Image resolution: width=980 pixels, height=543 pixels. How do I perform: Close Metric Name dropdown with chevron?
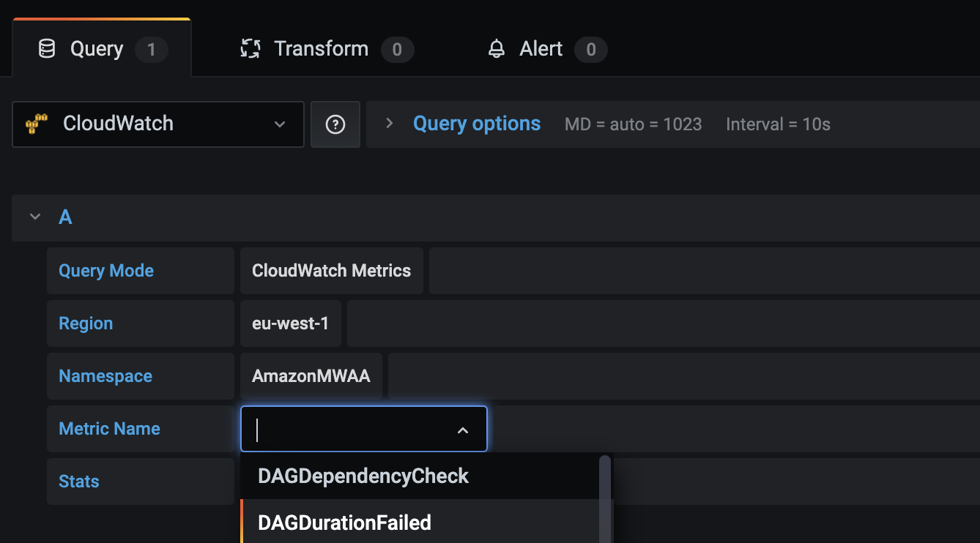pos(463,430)
